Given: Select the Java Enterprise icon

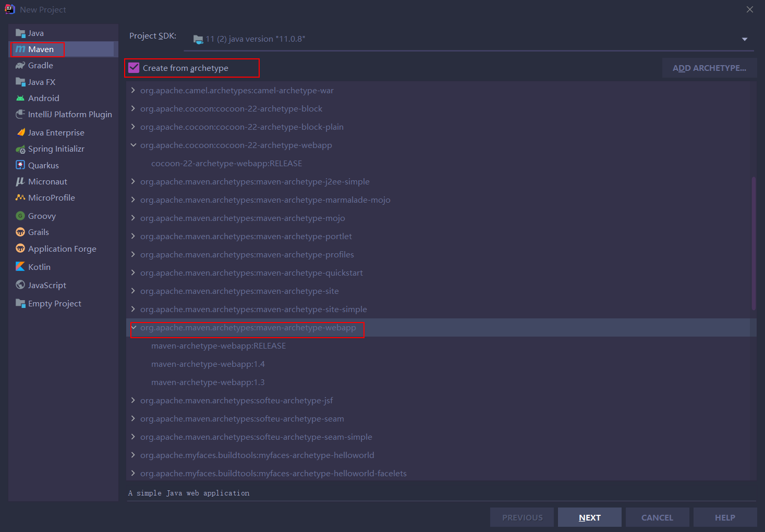Looking at the screenshot, I should [x=20, y=132].
